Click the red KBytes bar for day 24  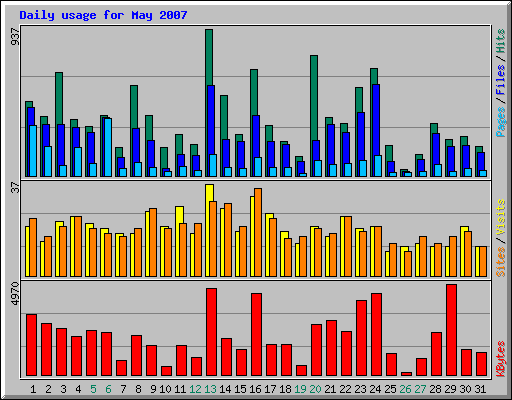click(376, 335)
